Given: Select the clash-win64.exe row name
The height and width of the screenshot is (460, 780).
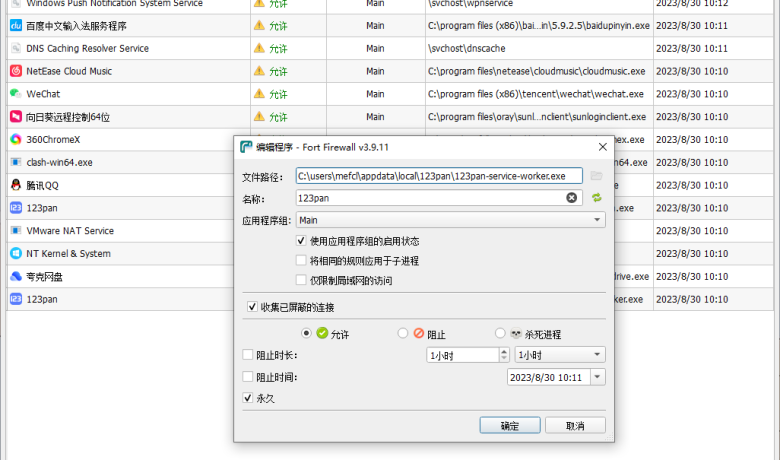Looking at the screenshot, I should tap(60, 163).
